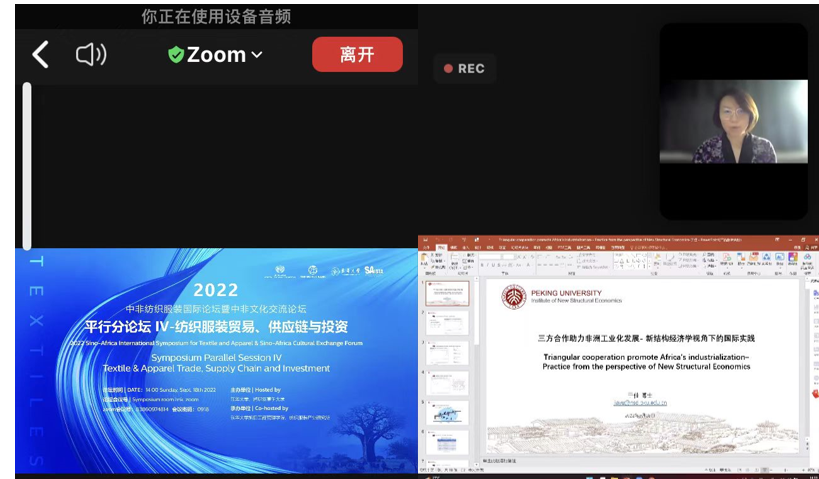Screen dimensions: 819x479
Task: Tap the blue 2022 symposium banner image
Action: [216, 360]
